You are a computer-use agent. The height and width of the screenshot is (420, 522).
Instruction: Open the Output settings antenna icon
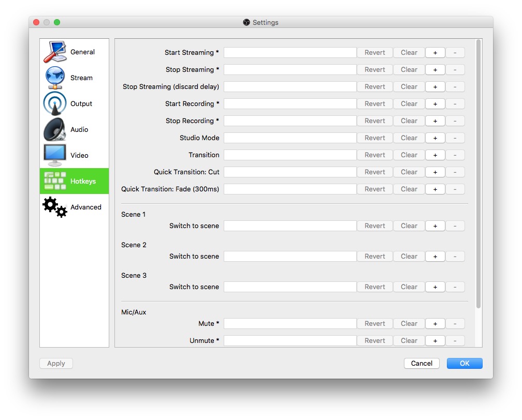pyautogui.click(x=55, y=103)
